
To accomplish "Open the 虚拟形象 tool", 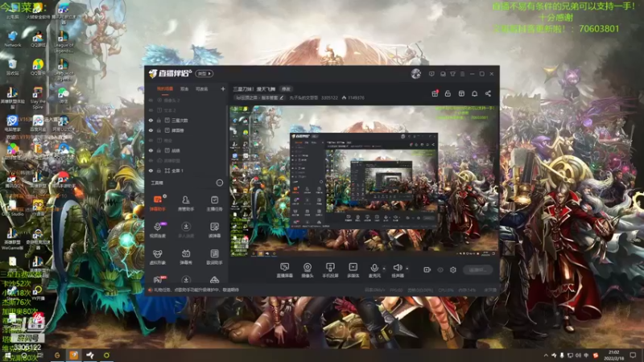I will [x=157, y=257].
